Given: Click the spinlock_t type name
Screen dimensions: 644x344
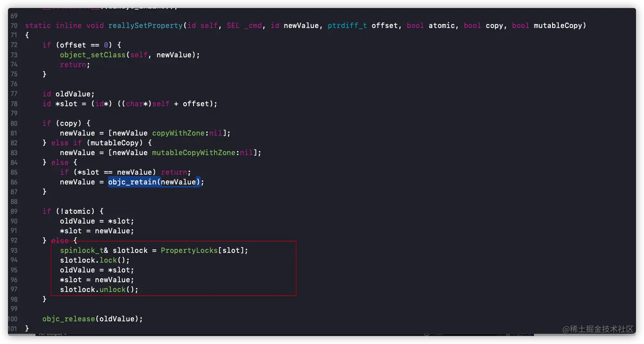Looking at the screenshot, I should pos(82,250).
